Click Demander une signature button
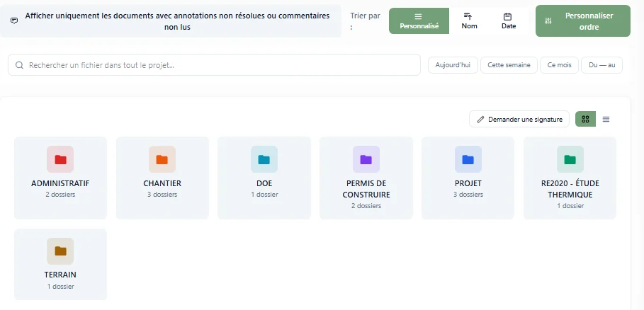Viewport: 644px width, 310px height. pos(519,120)
